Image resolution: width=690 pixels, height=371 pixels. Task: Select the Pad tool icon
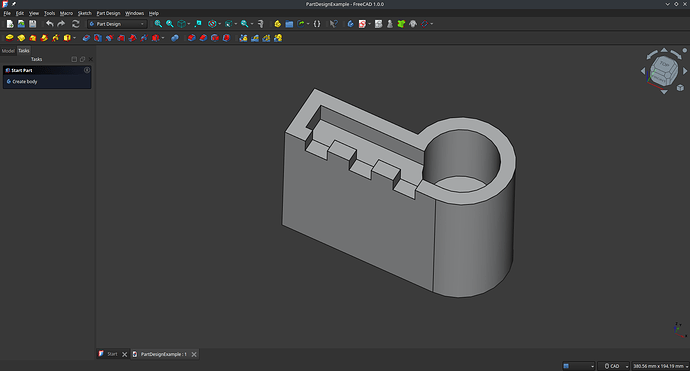9,38
